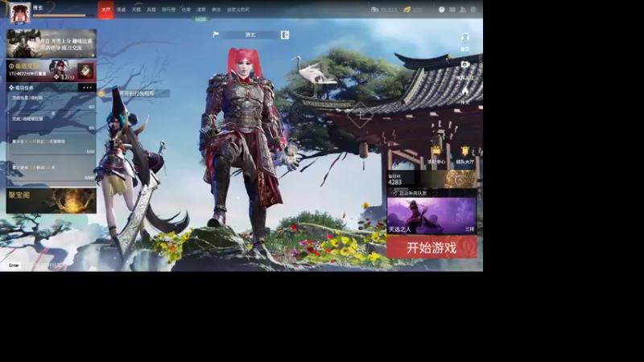Open the friends list icon
The height and width of the screenshot is (362, 644).
tap(463, 10)
